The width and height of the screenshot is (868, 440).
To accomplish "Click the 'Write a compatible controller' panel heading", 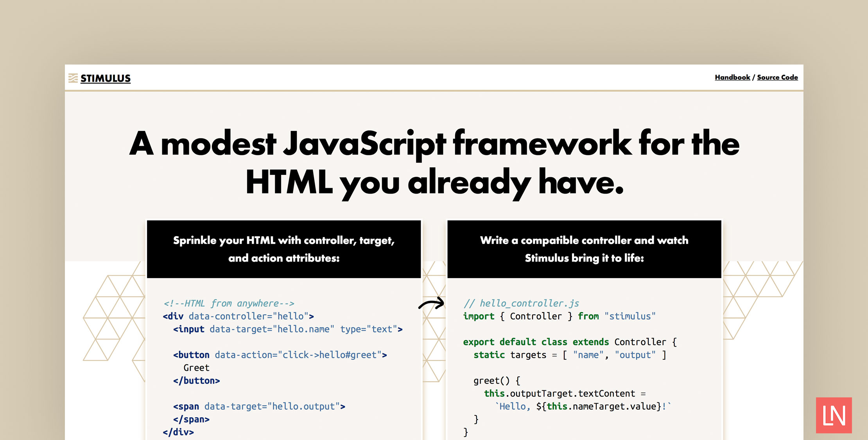I will tap(584, 249).
